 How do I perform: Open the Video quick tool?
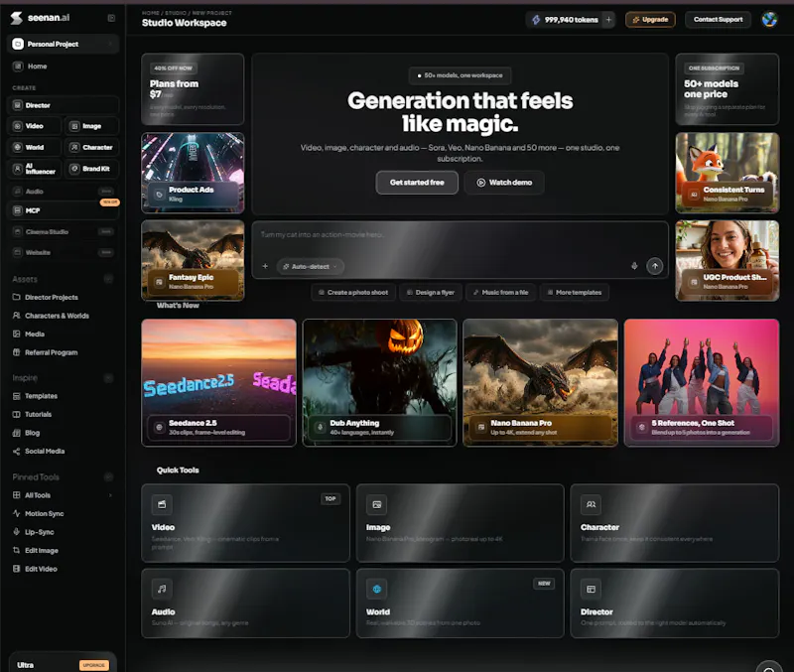(x=245, y=523)
